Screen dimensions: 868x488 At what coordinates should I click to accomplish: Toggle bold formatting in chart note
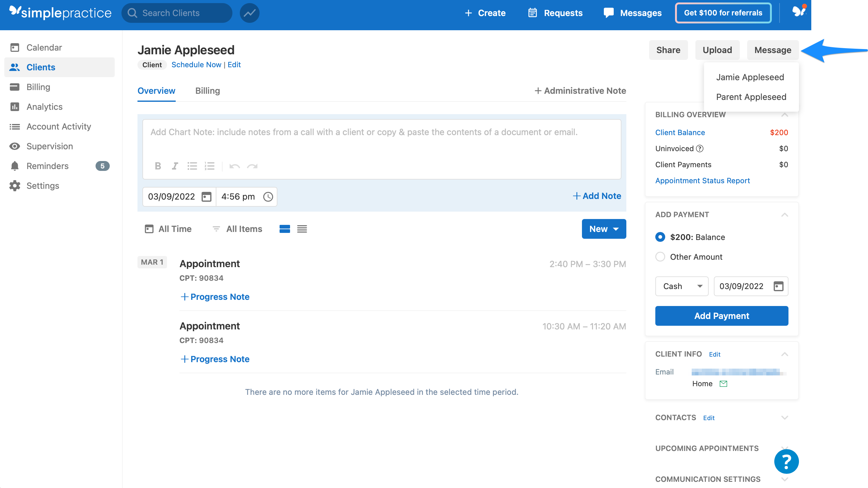(158, 166)
